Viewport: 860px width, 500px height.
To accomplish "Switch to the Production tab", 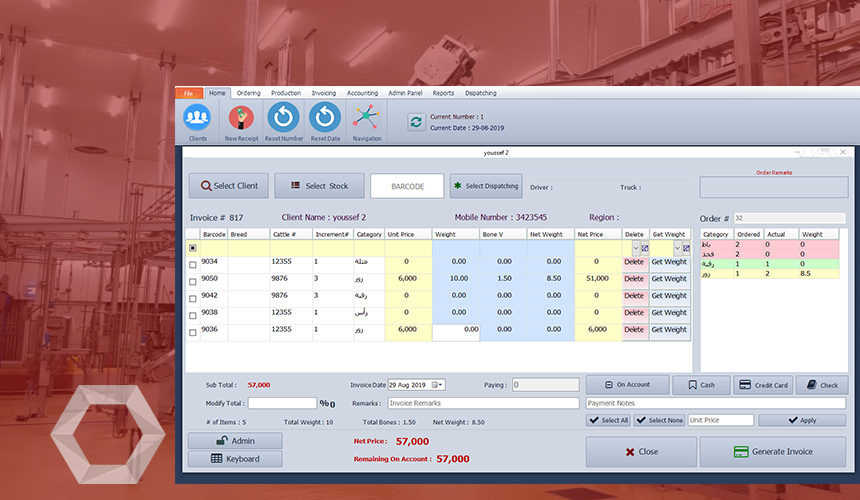I will (286, 93).
